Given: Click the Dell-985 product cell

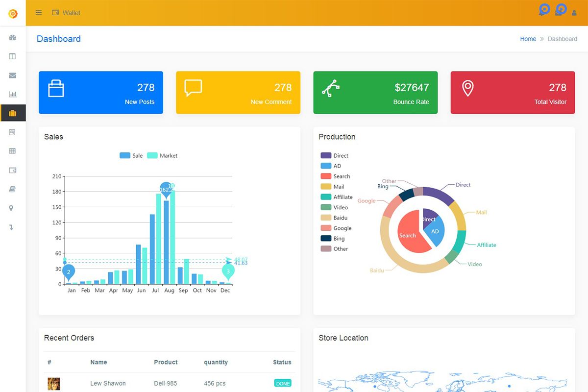Looking at the screenshot, I should coord(166,383).
